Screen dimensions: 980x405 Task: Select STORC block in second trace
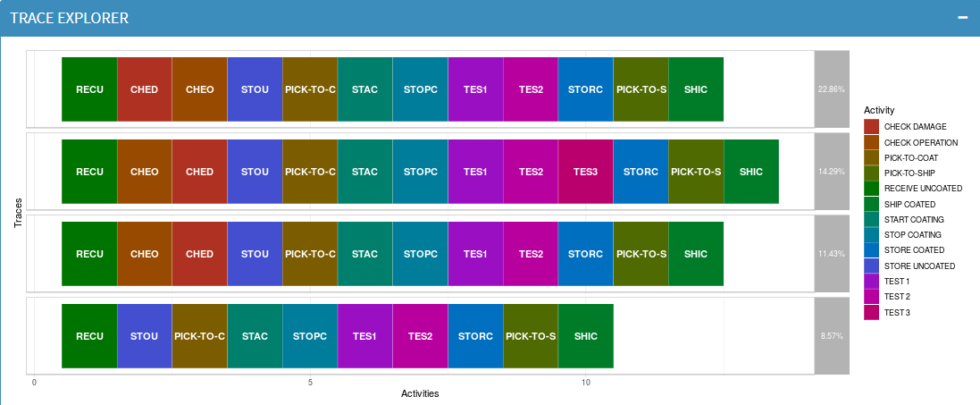point(641,172)
